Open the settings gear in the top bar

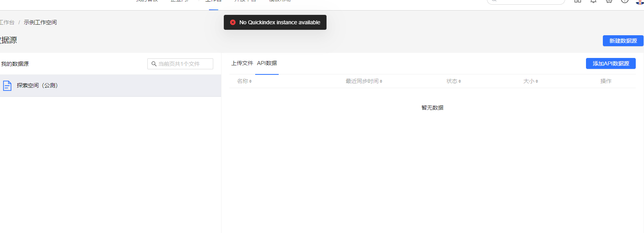click(x=609, y=1)
